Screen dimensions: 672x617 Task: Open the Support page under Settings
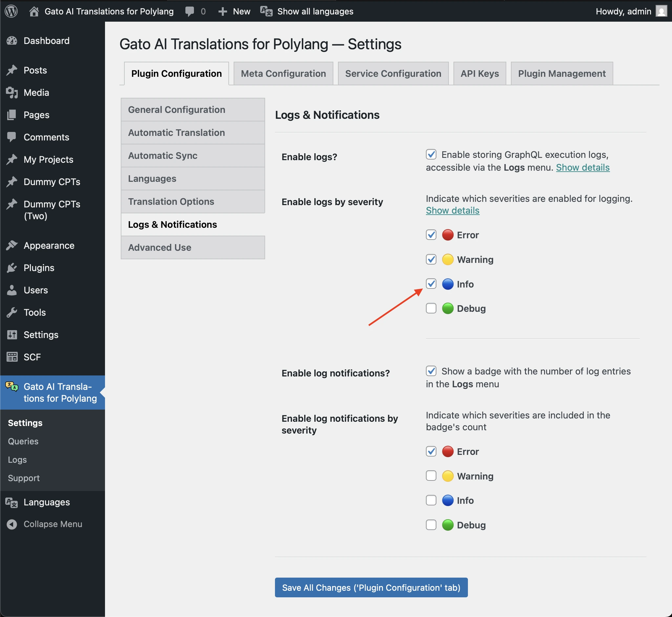pos(23,478)
